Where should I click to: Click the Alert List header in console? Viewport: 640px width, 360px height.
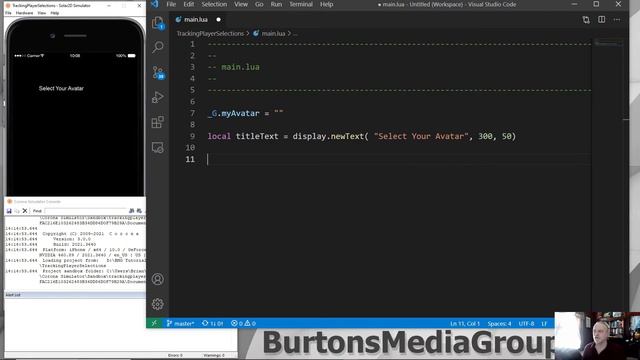75,295
